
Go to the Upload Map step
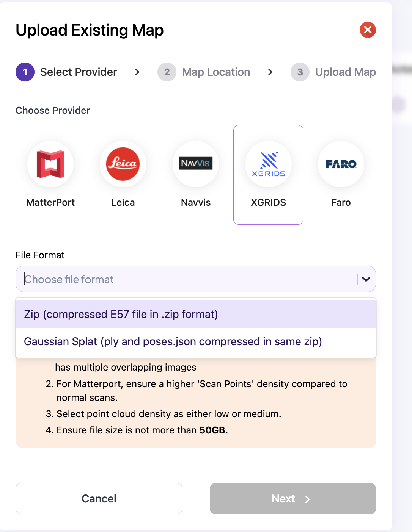(345, 72)
